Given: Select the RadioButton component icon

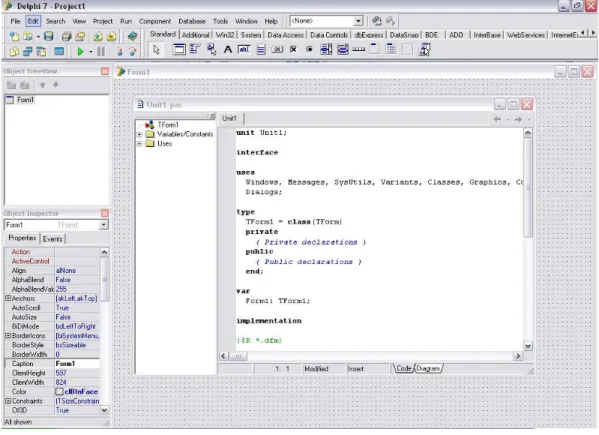Looking at the screenshot, I should pyautogui.click(x=309, y=49).
